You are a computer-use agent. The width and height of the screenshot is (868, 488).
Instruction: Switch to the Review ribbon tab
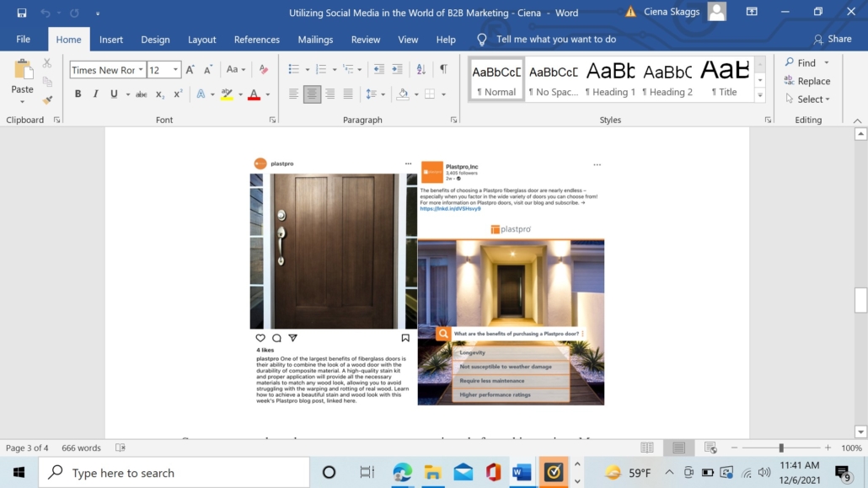(x=366, y=40)
